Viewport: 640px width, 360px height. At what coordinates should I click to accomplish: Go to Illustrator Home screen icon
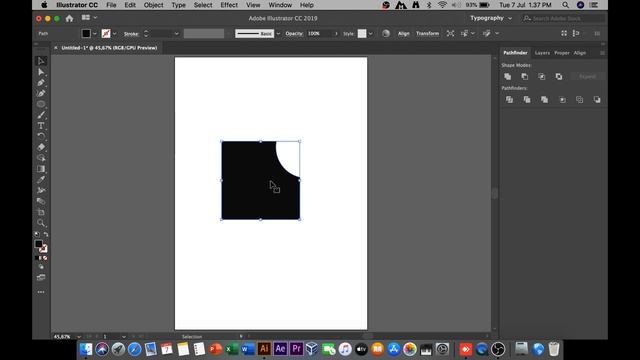click(69, 18)
